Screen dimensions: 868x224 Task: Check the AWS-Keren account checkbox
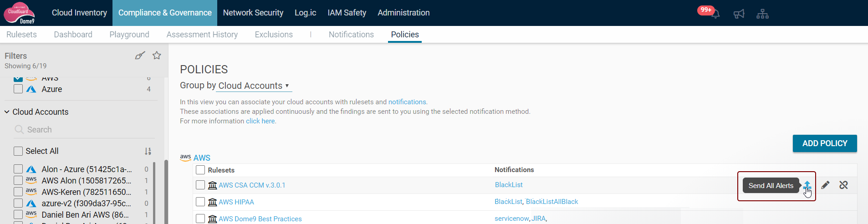(x=18, y=192)
